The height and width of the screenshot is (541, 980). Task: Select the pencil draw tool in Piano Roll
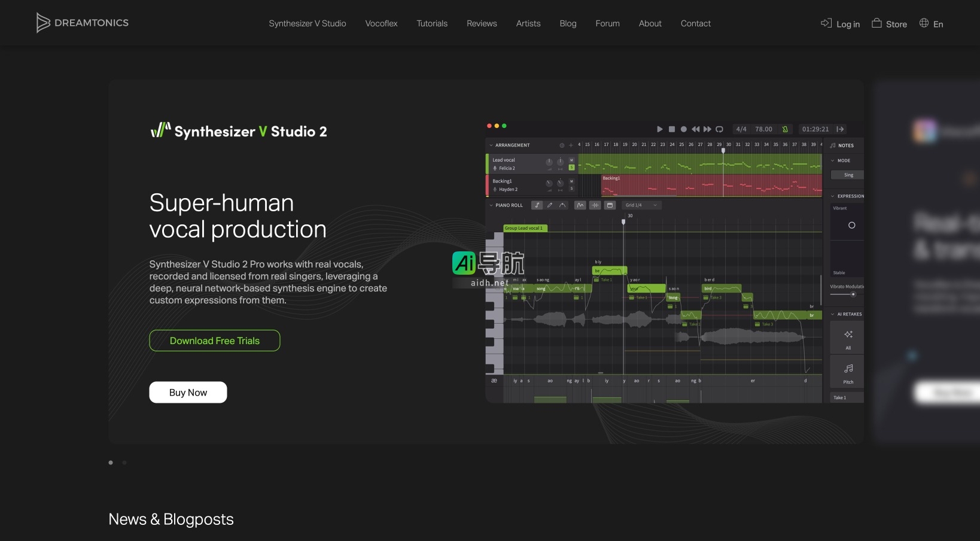550,205
